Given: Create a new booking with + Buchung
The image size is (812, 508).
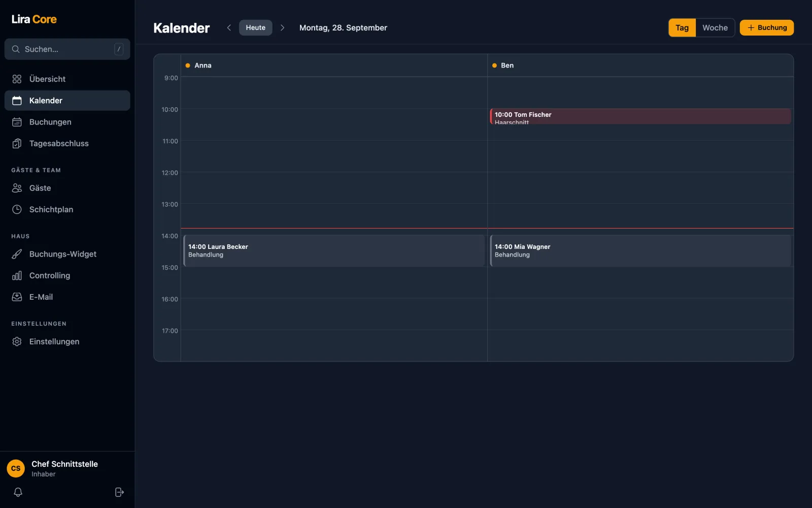Looking at the screenshot, I should click(767, 28).
